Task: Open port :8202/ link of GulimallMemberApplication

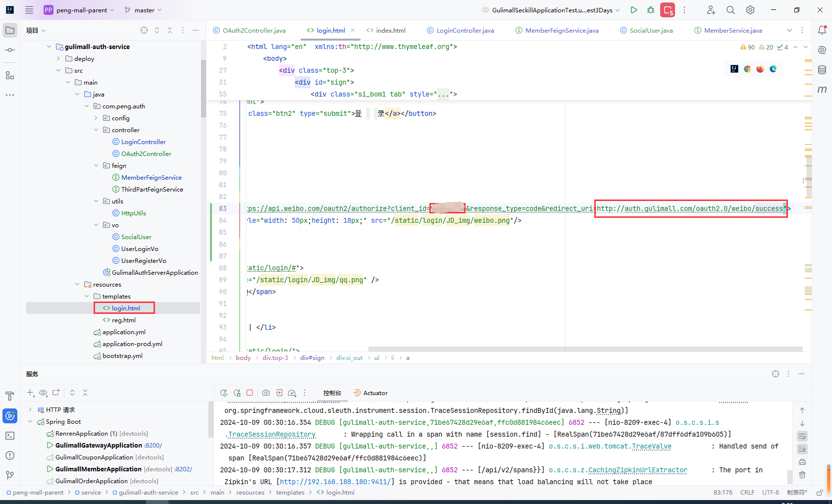Action: [x=183, y=469]
